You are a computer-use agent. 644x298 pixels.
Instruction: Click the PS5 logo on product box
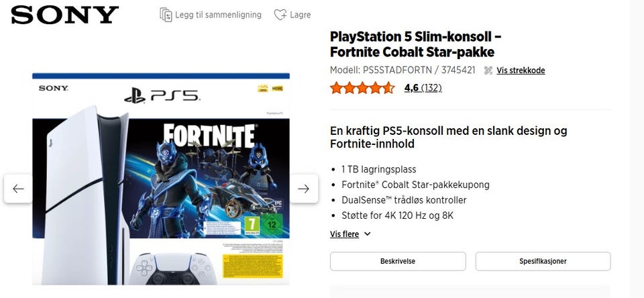pos(161,95)
